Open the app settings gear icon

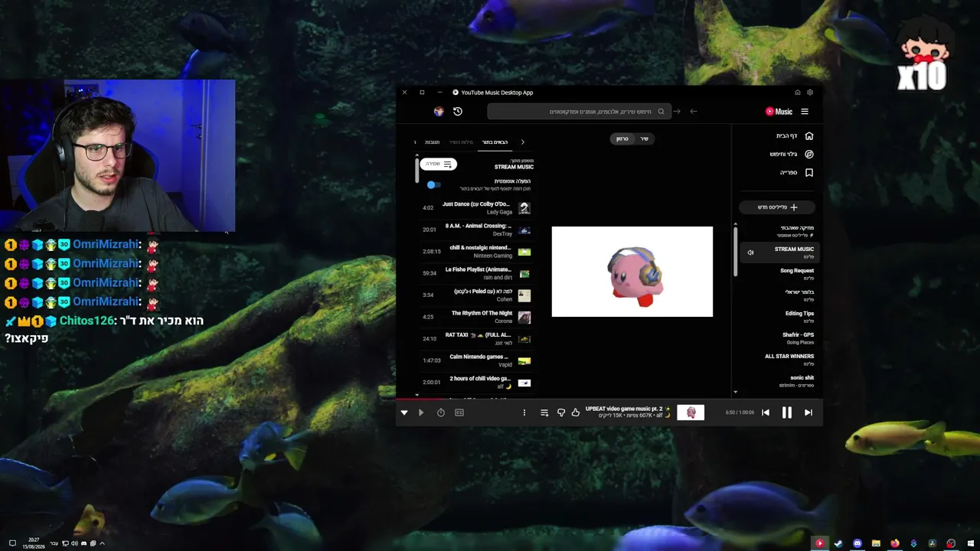(810, 93)
